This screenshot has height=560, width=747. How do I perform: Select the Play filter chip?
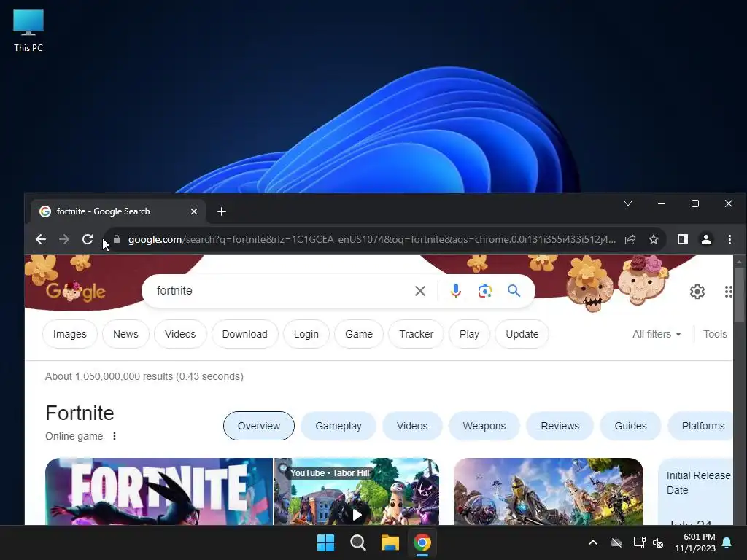click(x=469, y=334)
